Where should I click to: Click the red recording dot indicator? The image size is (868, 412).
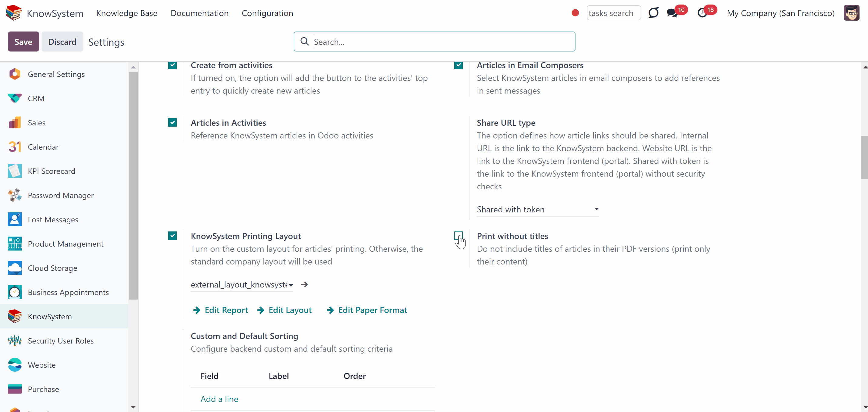tap(575, 13)
